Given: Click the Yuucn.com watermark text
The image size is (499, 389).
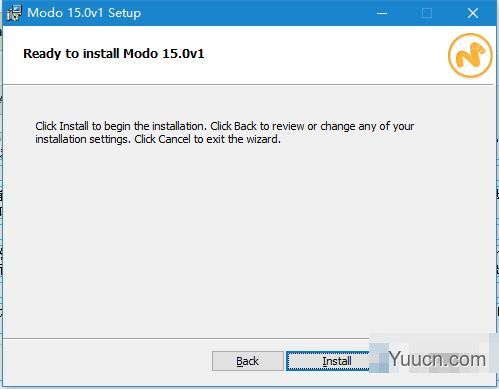Looking at the screenshot, I should click(437, 359).
